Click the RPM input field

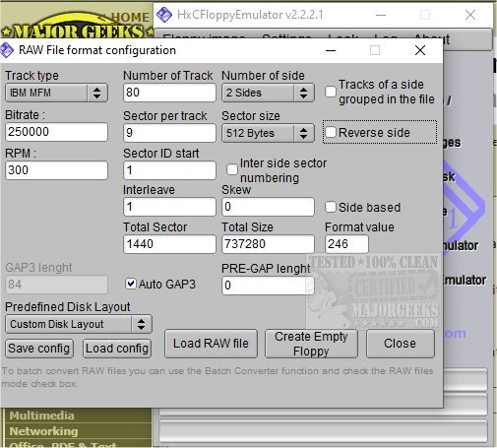coord(56,170)
